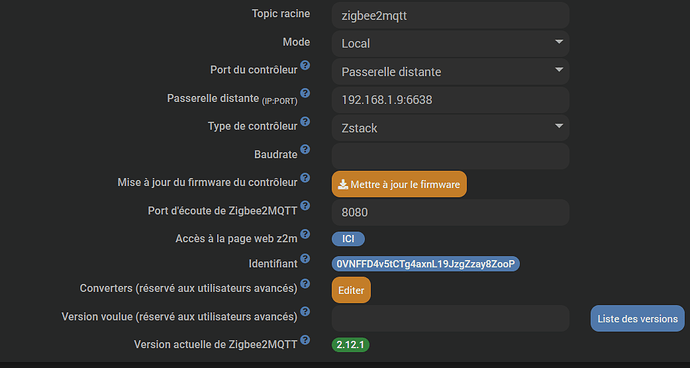690x368 pixels.
Task: Click Mettre à jour le firmware button
Action: coord(399,184)
